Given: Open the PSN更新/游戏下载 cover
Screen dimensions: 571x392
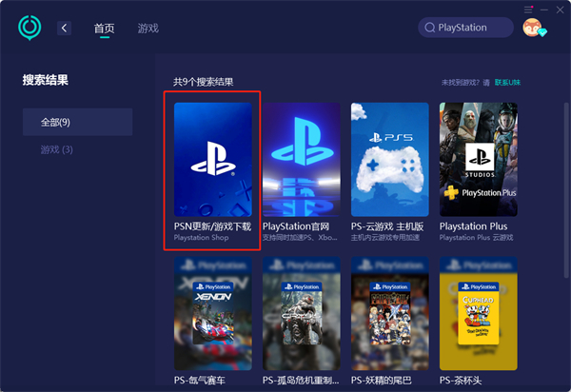Looking at the screenshot, I should coord(213,160).
